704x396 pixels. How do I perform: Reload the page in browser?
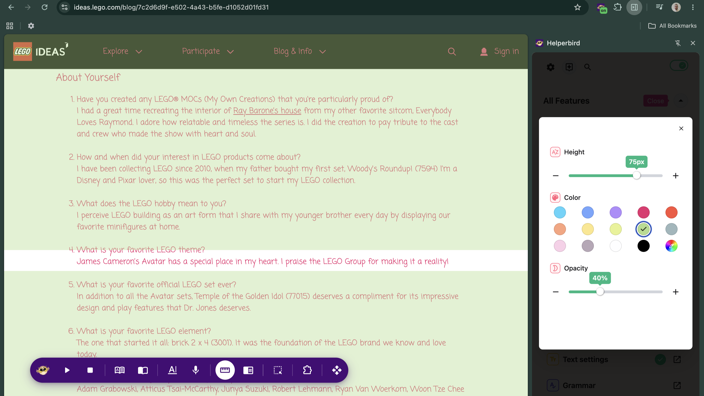click(44, 7)
